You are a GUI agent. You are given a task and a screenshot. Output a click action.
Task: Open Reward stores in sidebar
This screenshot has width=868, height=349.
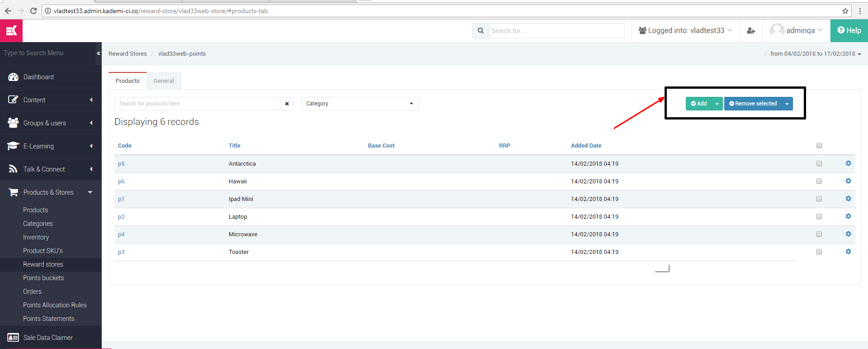click(43, 264)
